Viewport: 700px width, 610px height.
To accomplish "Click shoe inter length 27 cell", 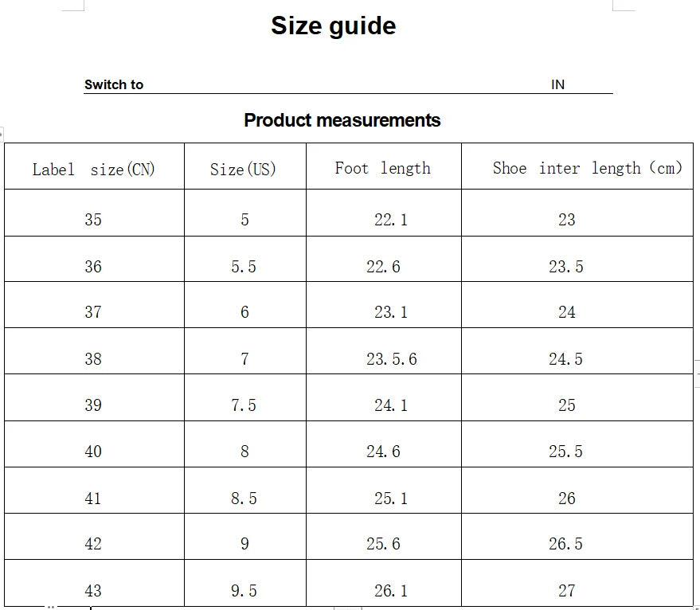I will pos(566,591).
